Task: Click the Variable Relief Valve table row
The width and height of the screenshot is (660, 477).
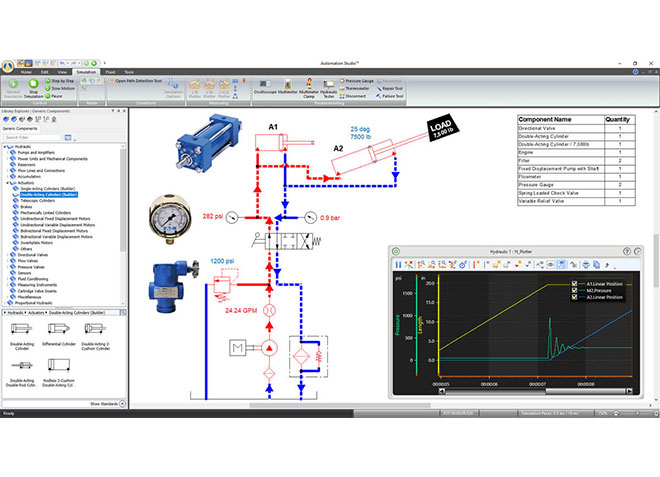Action: coord(576,201)
